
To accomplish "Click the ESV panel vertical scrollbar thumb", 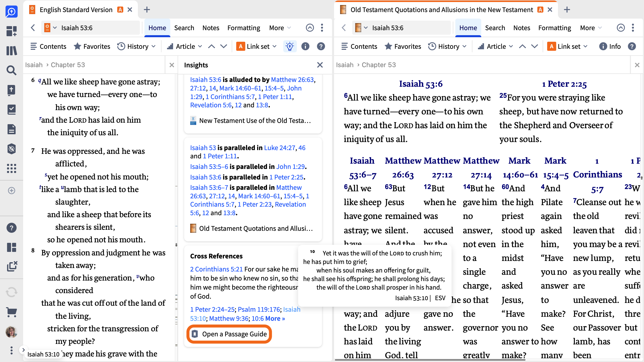I will point(176,245).
